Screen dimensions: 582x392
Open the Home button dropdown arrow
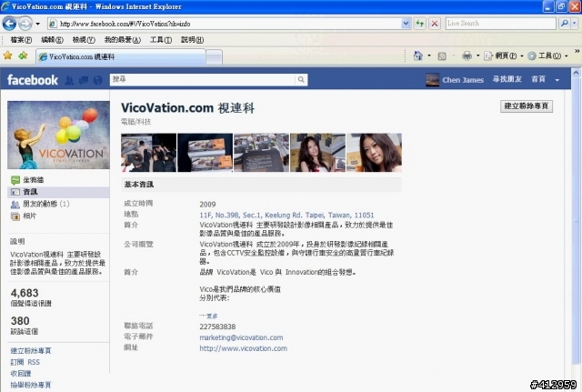(429, 55)
